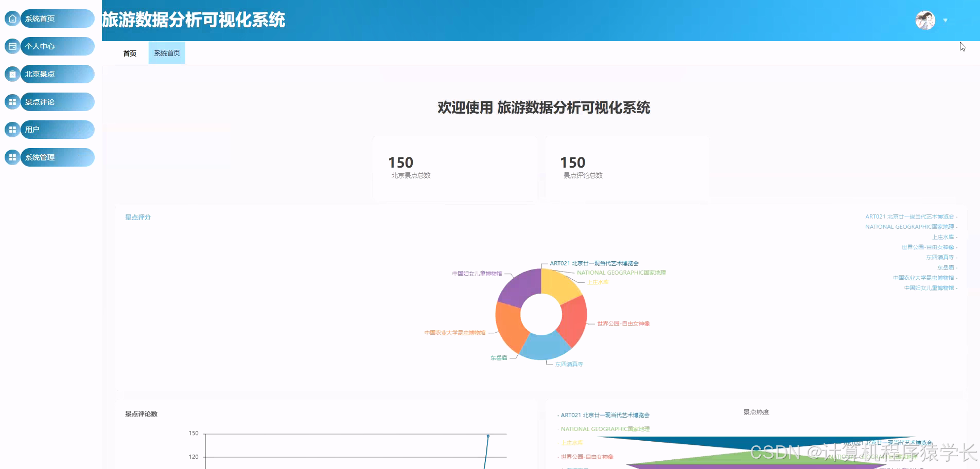This screenshot has height=469, width=980.
Task: Click the home icon next to 系统首页 label
Action: 12,18
